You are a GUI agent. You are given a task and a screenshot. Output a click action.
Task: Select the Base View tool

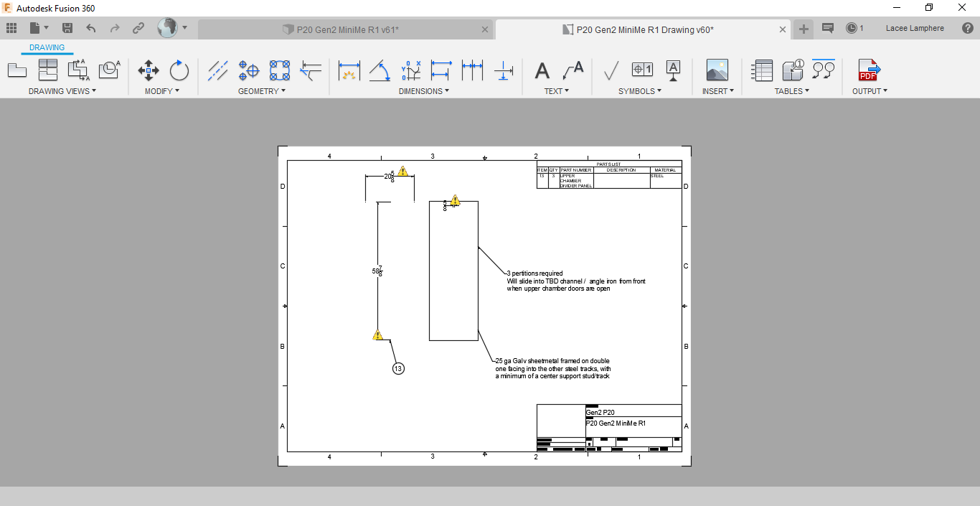click(x=17, y=70)
